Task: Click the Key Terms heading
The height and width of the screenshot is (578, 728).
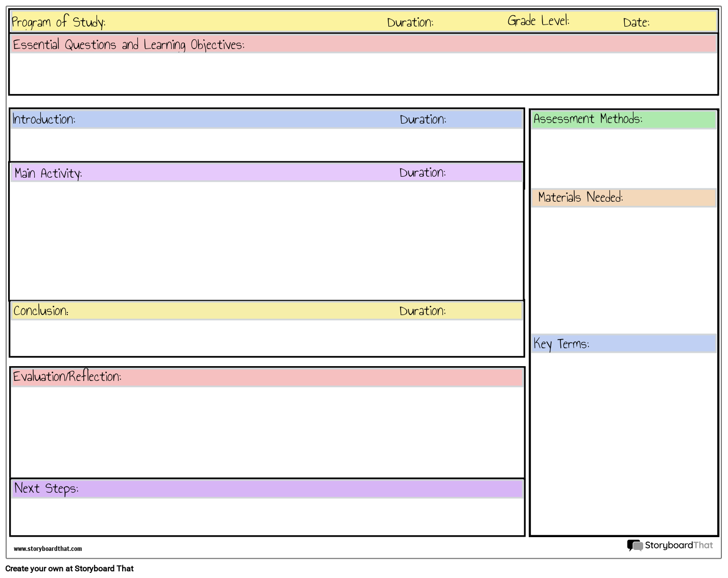Action: coord(561,344)
